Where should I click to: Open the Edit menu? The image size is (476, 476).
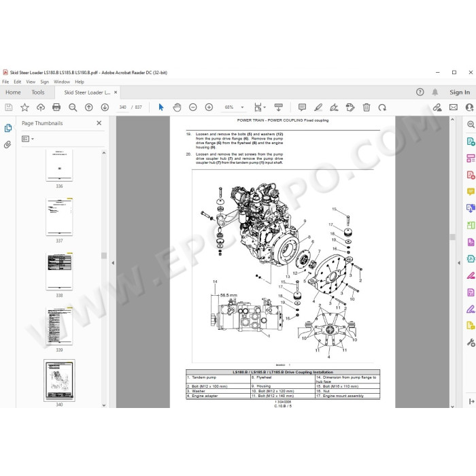coord(17,82)
